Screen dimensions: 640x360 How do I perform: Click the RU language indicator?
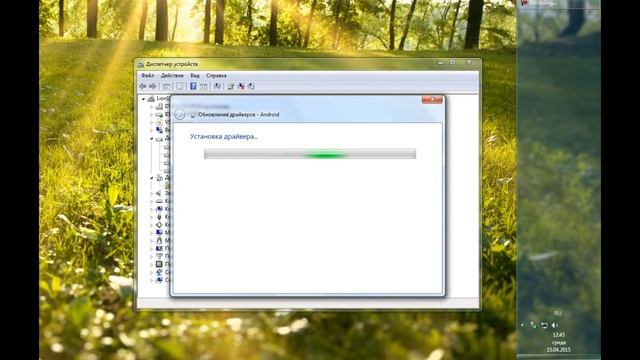coord(558,313)
